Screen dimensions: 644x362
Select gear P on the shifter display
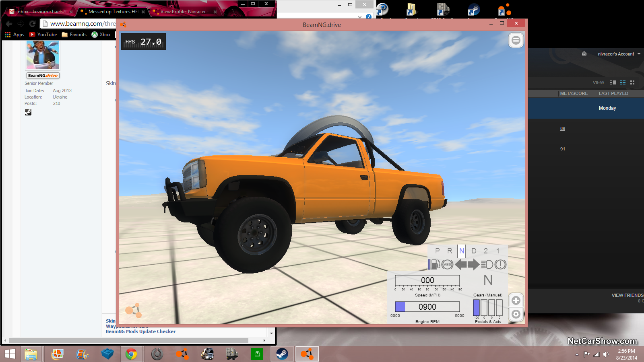(x=438, y=251)
